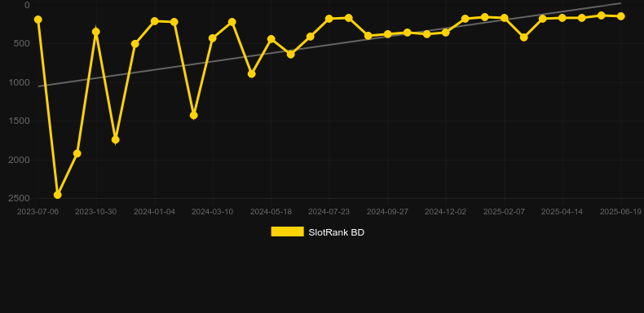Click the lowest data point near 2500
The width and height of the screenshot is (644, 313).
[58, 195]
